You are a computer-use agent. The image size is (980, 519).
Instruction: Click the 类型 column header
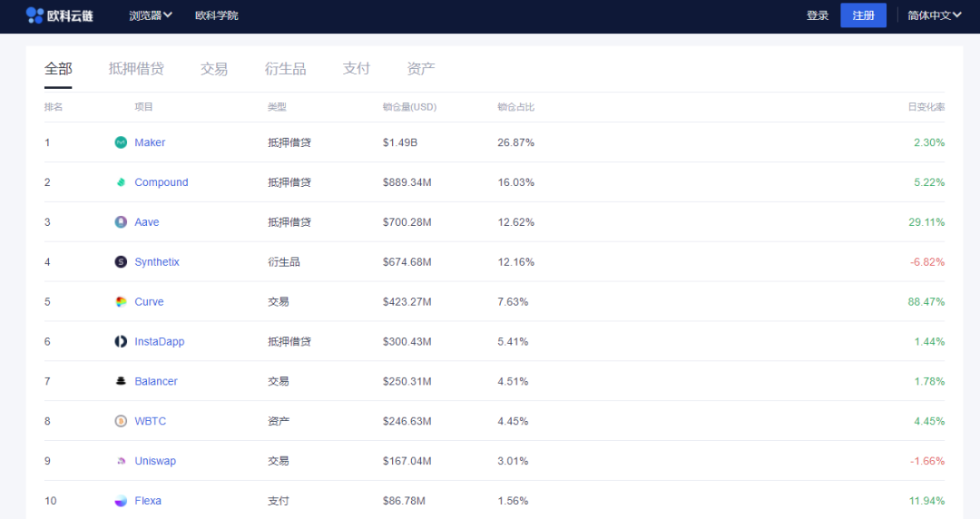pyautogui.click(x=277, y=107)
